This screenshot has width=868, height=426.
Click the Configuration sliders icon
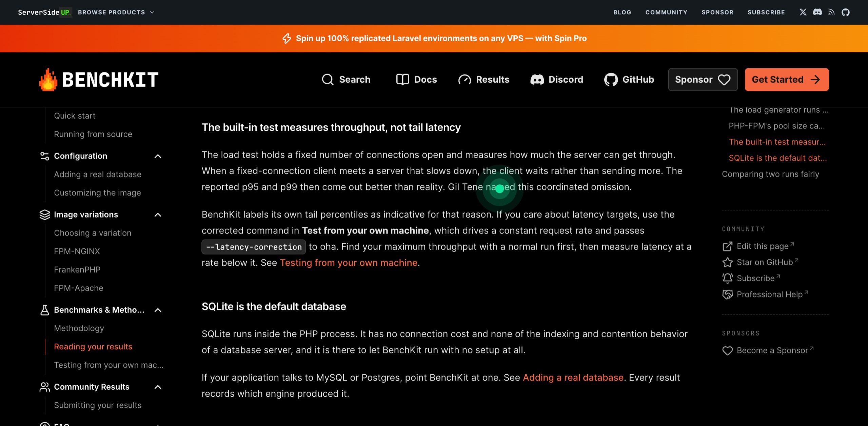click(44, 156)
